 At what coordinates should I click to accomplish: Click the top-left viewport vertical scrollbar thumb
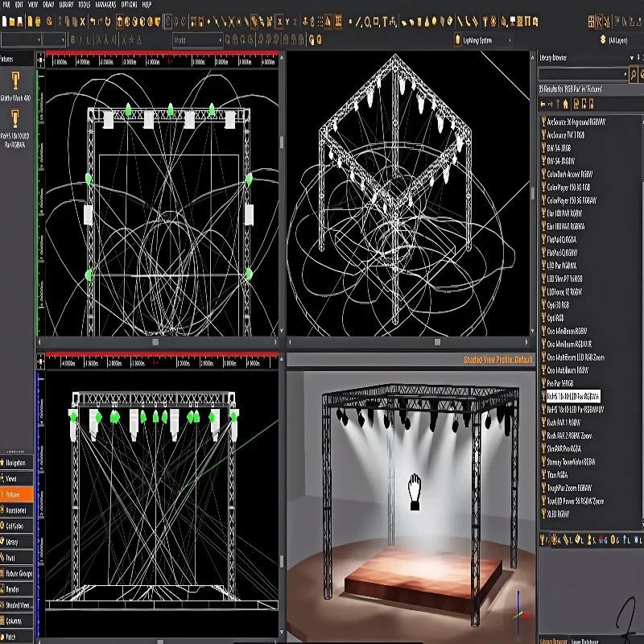[x=281, y=142]
